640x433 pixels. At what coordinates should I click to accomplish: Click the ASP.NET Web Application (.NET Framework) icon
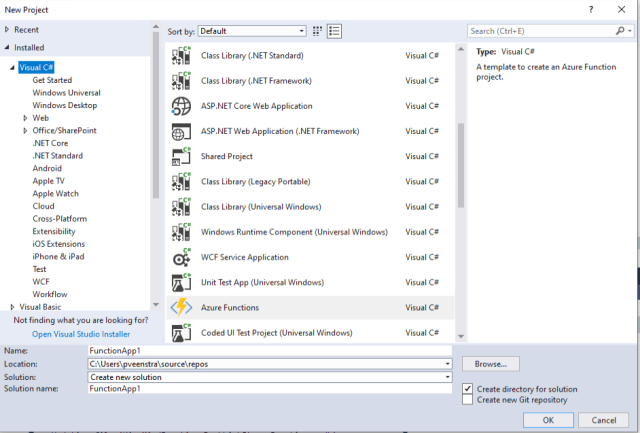click(181, 131)
